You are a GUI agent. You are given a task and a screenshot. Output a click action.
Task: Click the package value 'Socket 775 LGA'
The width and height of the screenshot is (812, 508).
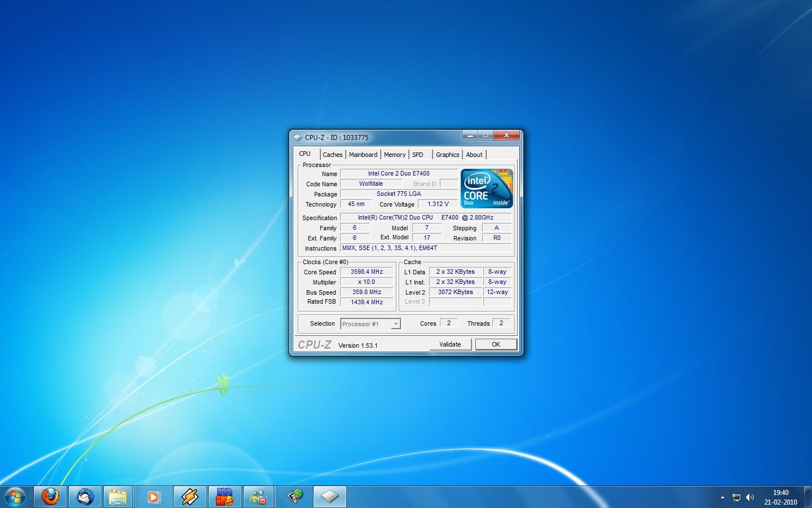(x=399, y=194)
